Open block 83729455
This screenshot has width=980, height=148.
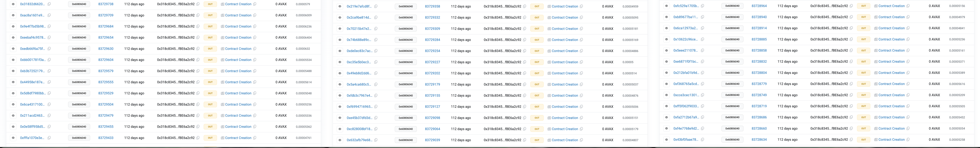[106, 127]
